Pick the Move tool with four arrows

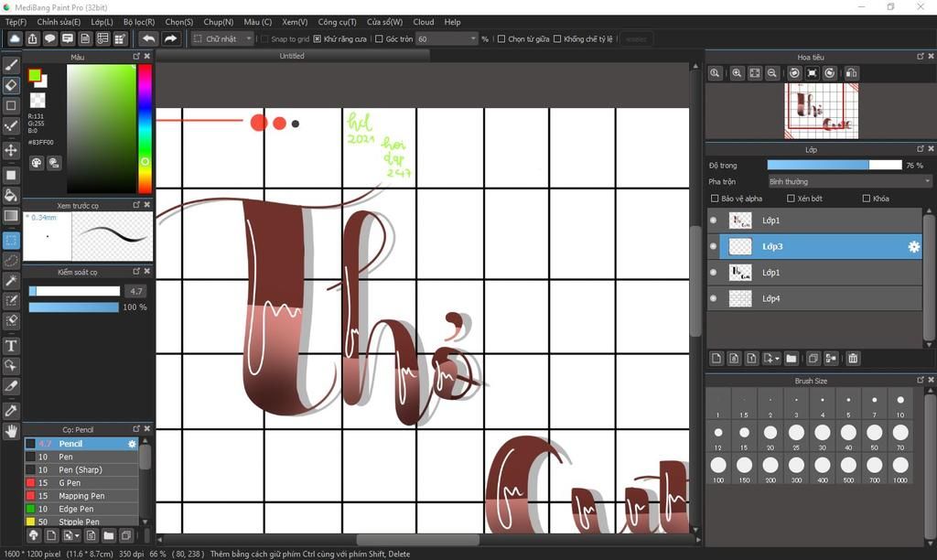(11, 149)
